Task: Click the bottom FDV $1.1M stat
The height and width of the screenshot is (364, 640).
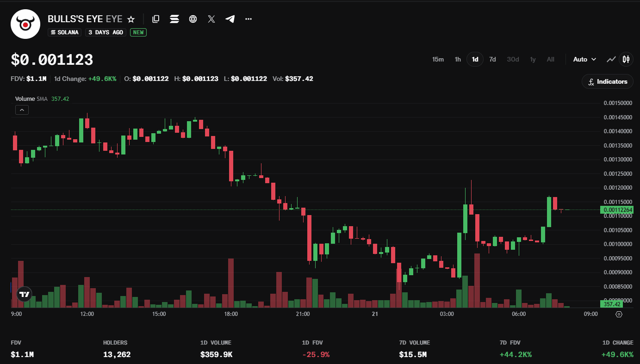Action: (22, 349)
